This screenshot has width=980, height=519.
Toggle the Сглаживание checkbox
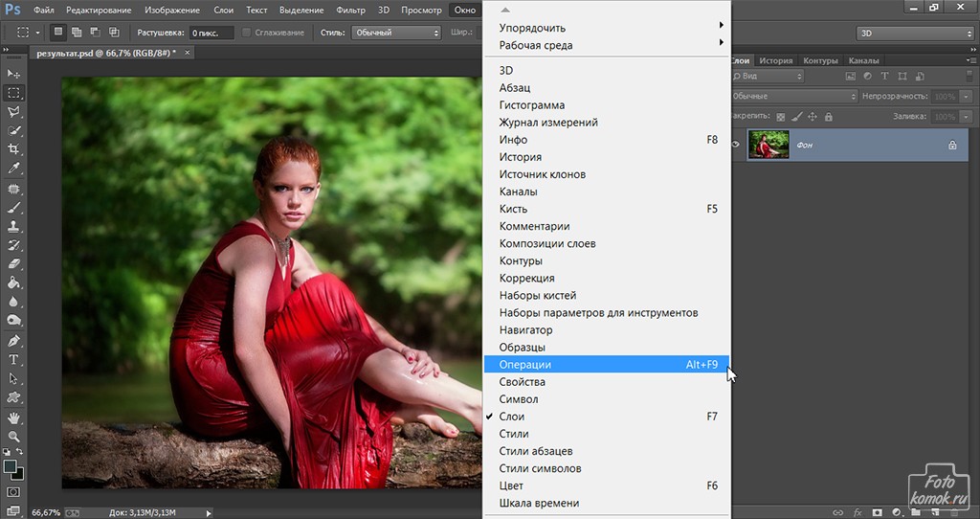pos(246,33)
